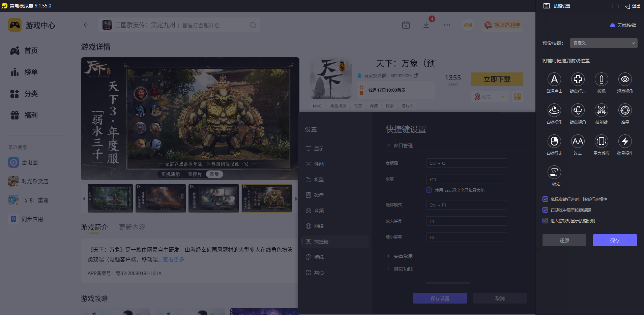
Task: Switch to 更新内容 tab
Action: pyautogui.click(x=132, y=227)
